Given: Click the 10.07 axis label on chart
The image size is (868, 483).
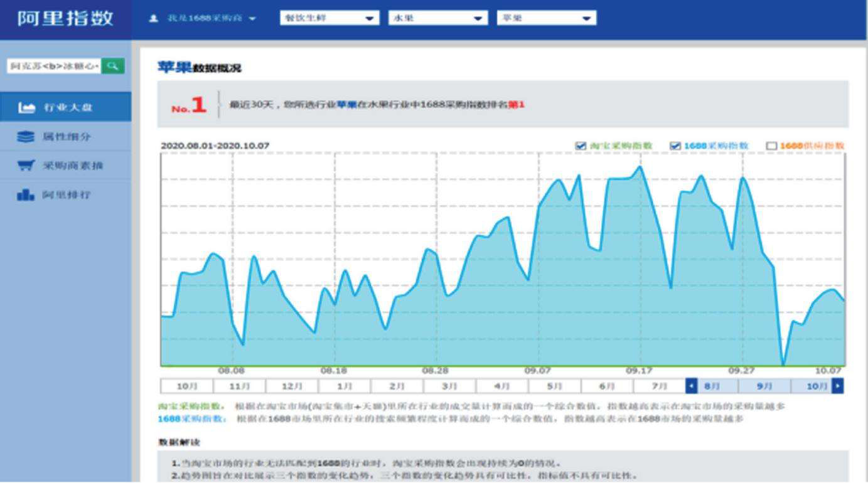Looking at the screenshot, I should (828, 371).
